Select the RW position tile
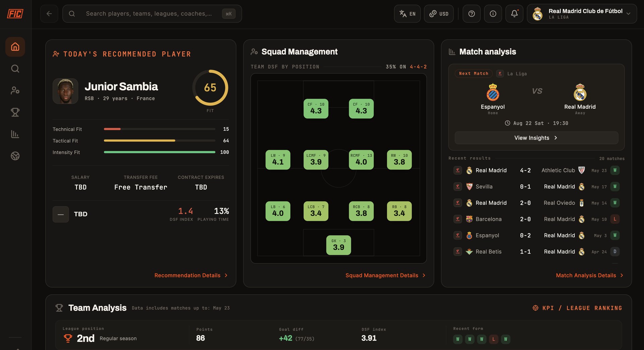The image size is (644, 350). point(399,160)
